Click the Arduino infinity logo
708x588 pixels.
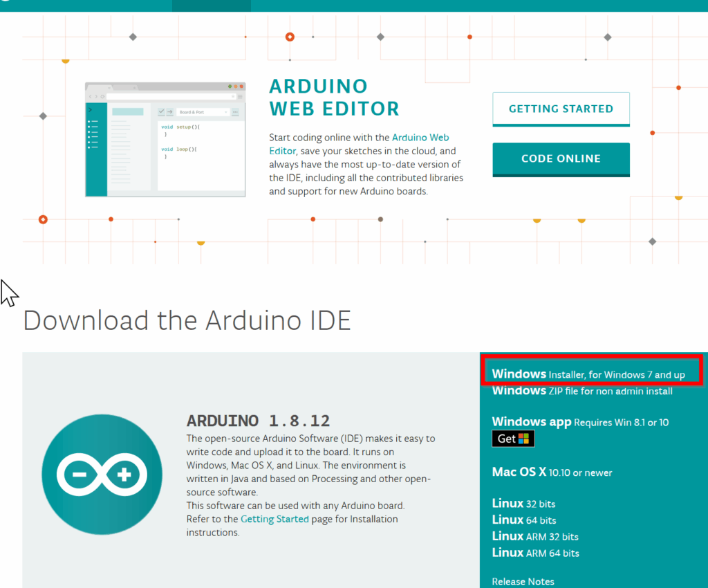102,474
